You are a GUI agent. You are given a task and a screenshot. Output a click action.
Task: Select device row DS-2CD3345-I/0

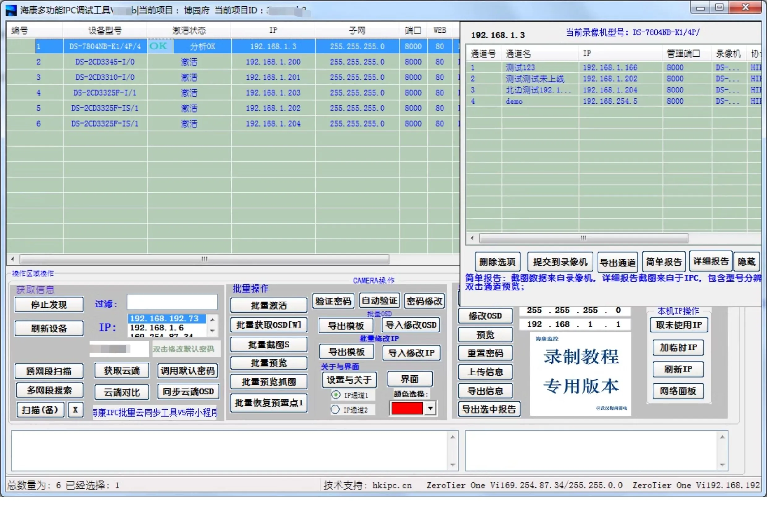(105, 62)
